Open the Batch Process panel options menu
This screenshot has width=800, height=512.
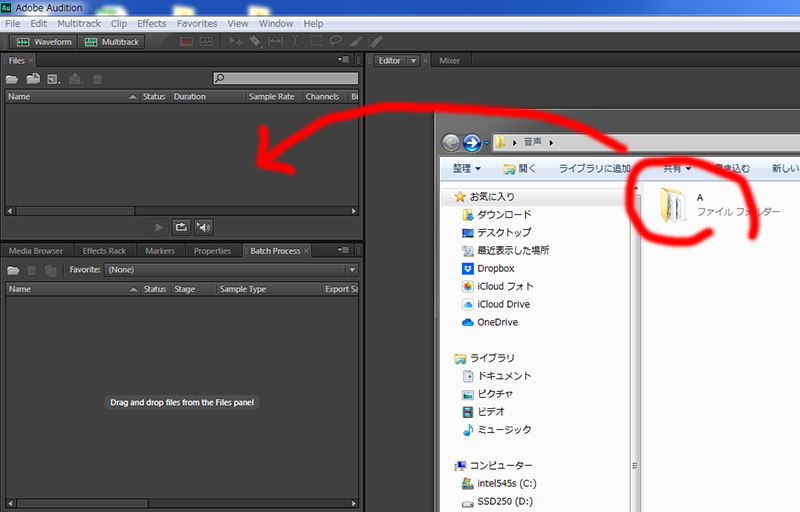point(343,250)
